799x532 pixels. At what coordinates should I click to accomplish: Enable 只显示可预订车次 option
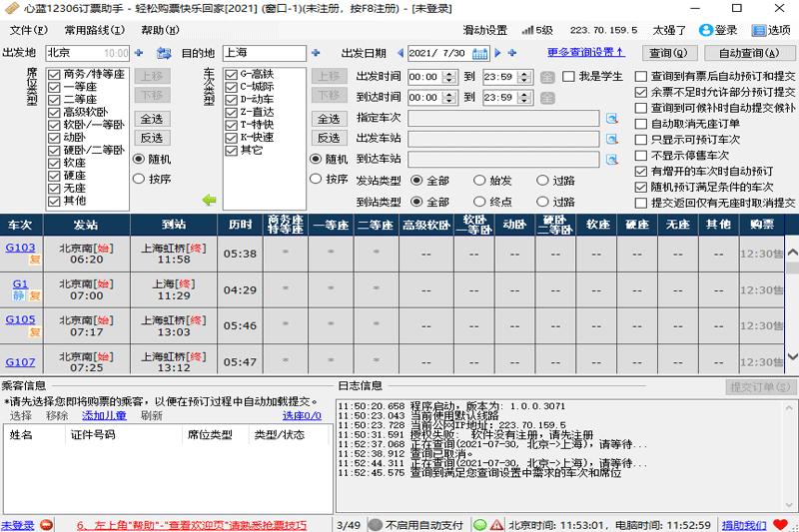(641, 140)
